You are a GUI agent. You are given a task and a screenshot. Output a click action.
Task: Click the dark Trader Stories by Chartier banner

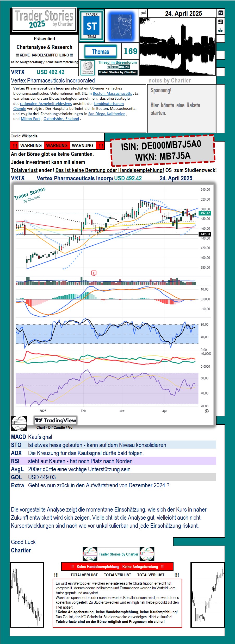click(x=118, y=72)
